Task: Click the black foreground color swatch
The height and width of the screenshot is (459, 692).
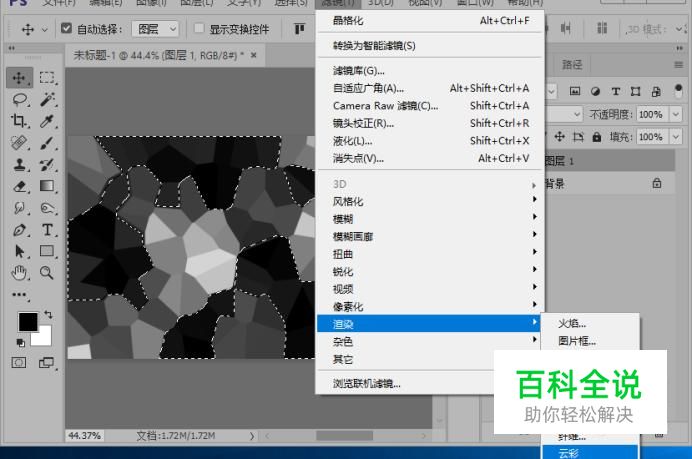Action: [x=28, y=322]
